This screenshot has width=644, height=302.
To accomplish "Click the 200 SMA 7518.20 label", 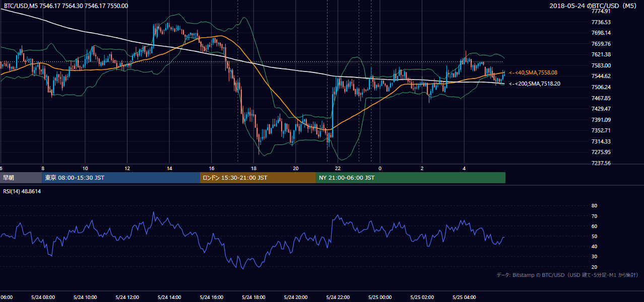I will [534, 84].
